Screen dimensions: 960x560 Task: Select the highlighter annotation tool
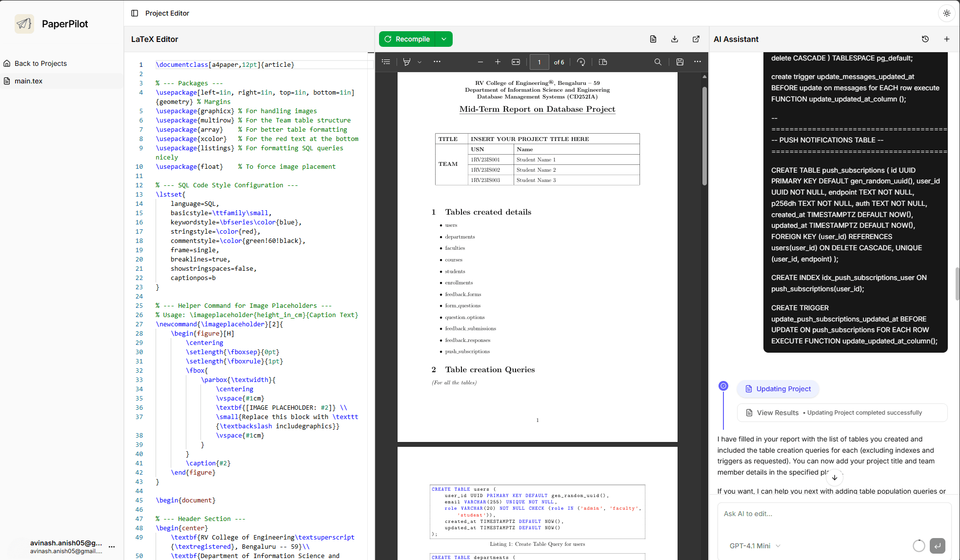(408, 62)
